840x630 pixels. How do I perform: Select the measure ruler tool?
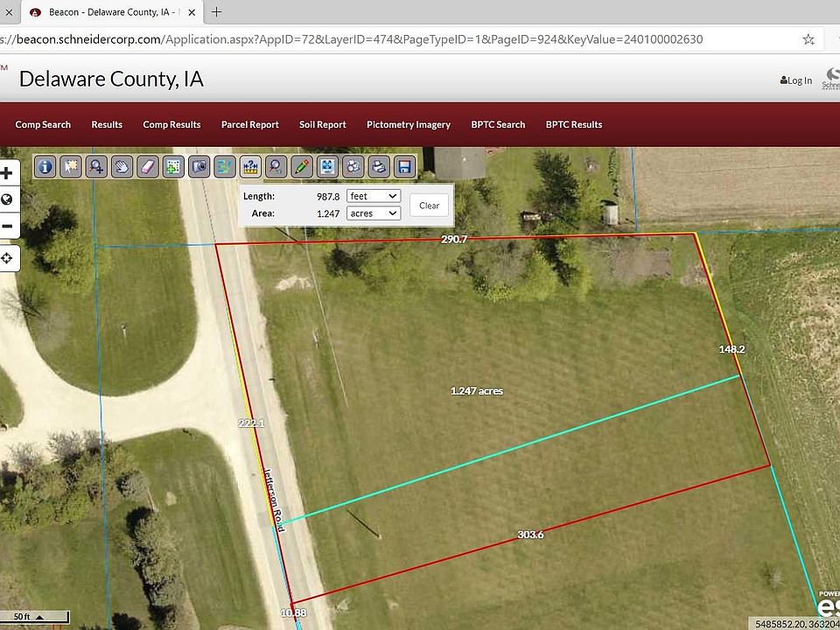coord(251,166)
